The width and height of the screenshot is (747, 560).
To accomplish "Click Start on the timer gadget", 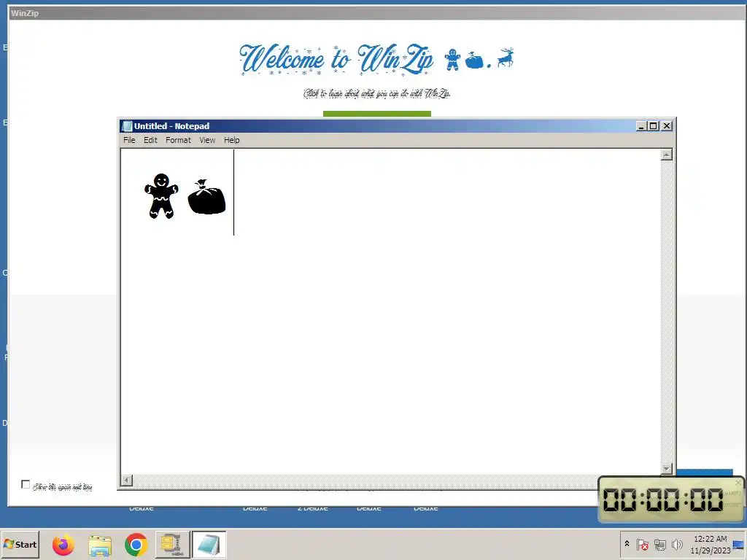I will [x=732, y=494].
